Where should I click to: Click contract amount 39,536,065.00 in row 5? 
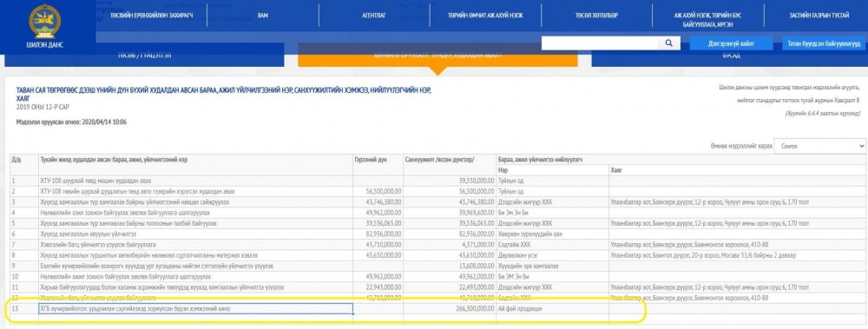(384, 223)
